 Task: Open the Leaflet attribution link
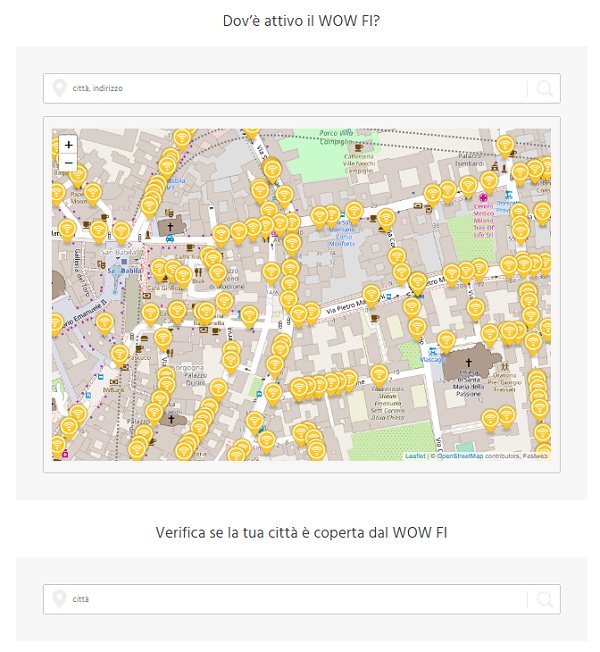(x=415, y=456)
